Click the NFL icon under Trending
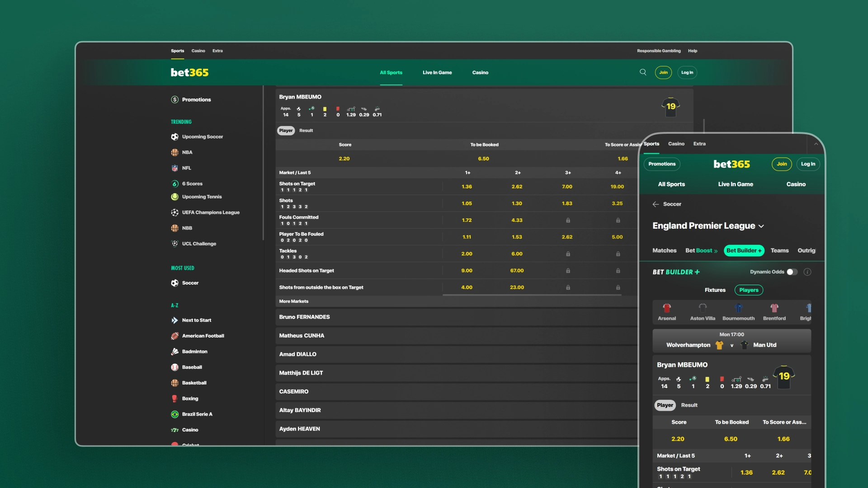 tap(175, 168)
